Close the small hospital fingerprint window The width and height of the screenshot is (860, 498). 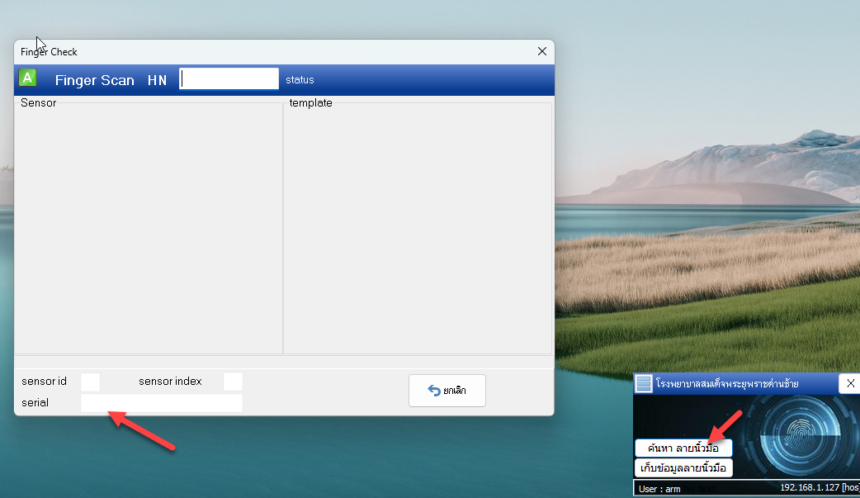[x=849, y=383]
